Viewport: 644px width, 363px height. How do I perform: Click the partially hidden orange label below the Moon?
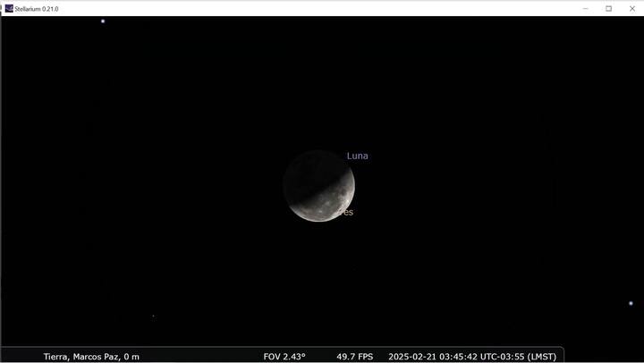tap(346, 212)
